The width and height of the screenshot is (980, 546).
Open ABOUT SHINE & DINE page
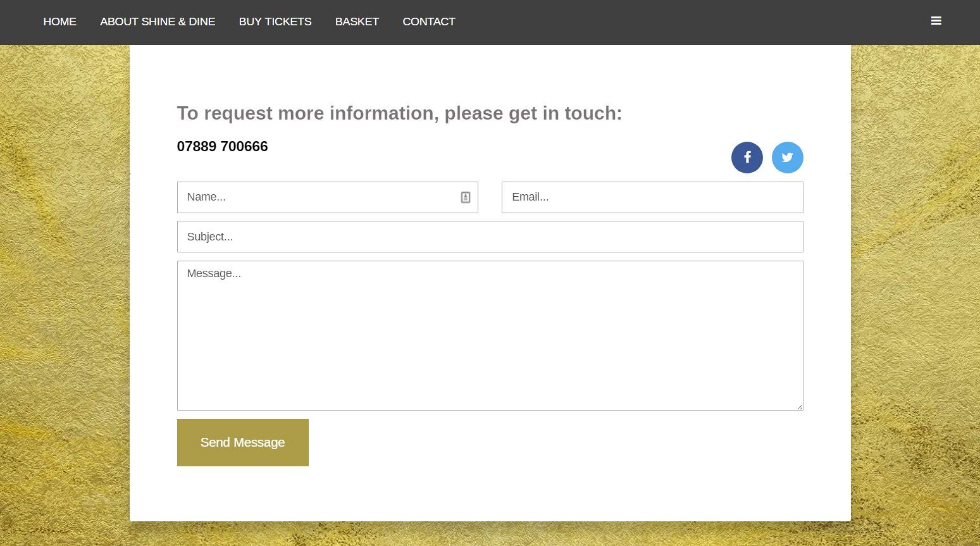pos(158,22)
